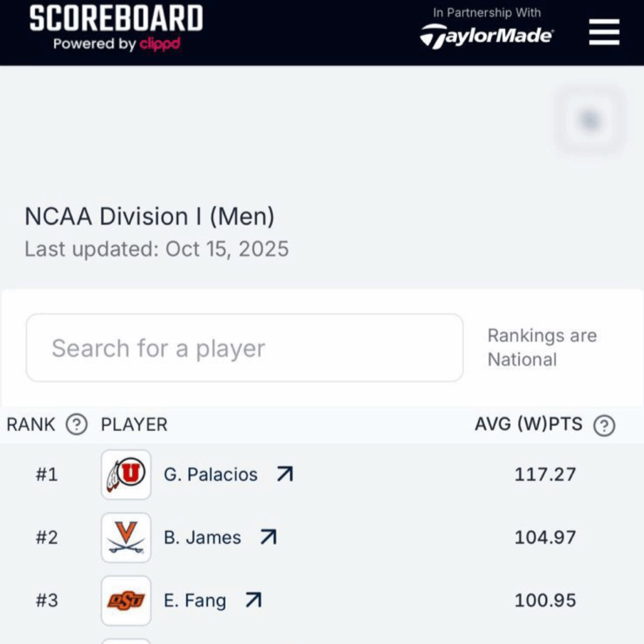This screenshot has height=644, width=644.
Task: Click the Utah team logo
Action: [126, 474]
